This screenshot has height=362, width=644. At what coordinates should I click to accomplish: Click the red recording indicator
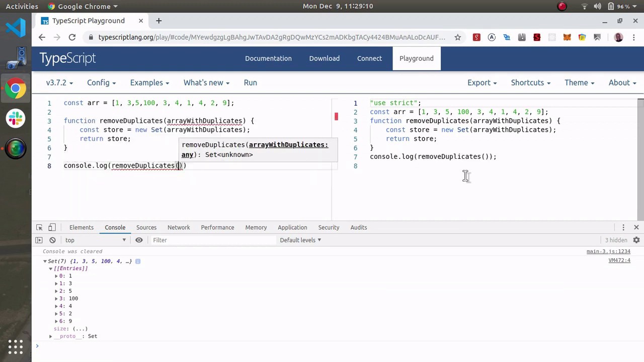562,7
